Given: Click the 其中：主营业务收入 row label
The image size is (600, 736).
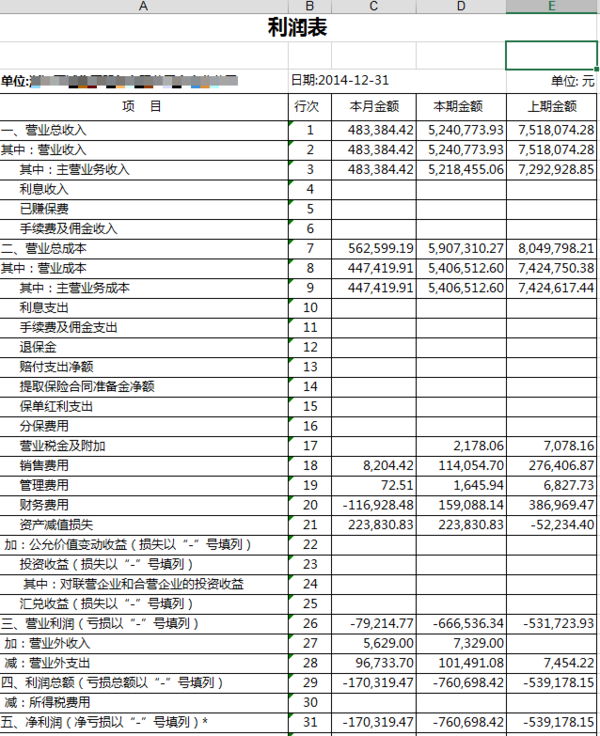Looking at the screenshot, I should coord(75,169).
